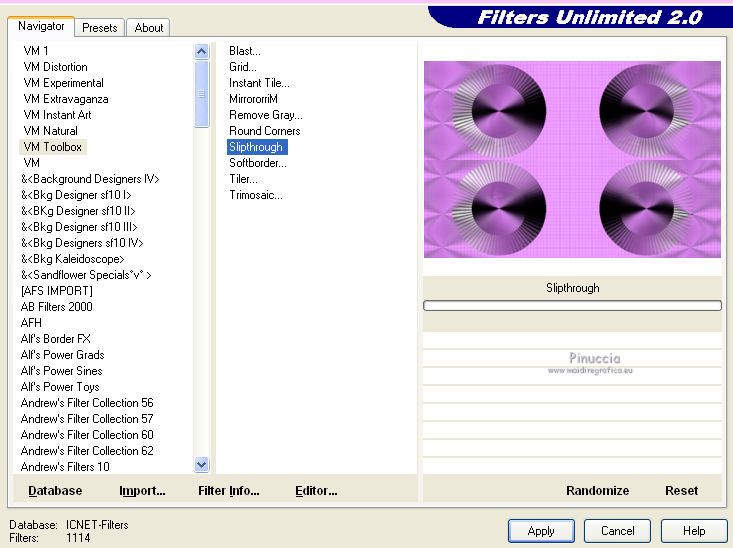Select Andrew's Filter Collection 57

coord(87,418)
